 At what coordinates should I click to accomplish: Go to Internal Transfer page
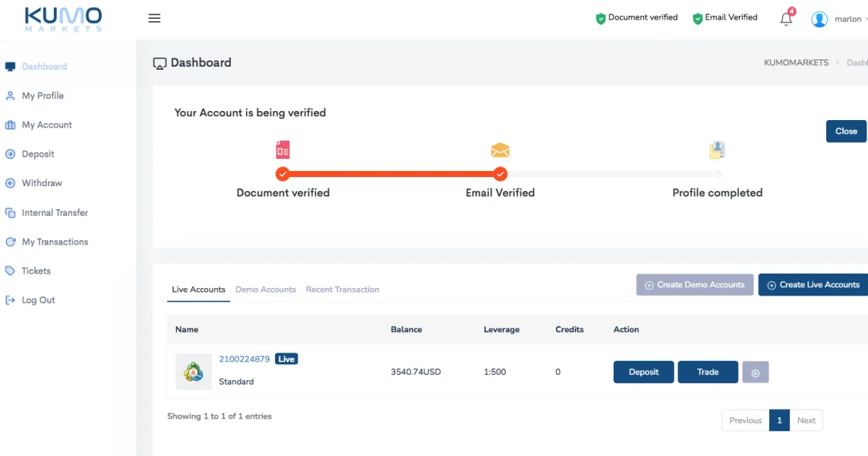55,213
